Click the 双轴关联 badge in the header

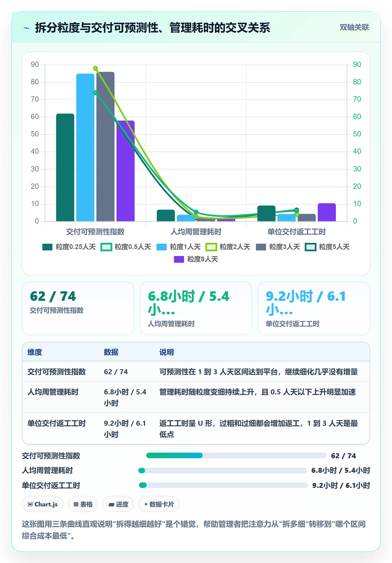coord(354,27)
